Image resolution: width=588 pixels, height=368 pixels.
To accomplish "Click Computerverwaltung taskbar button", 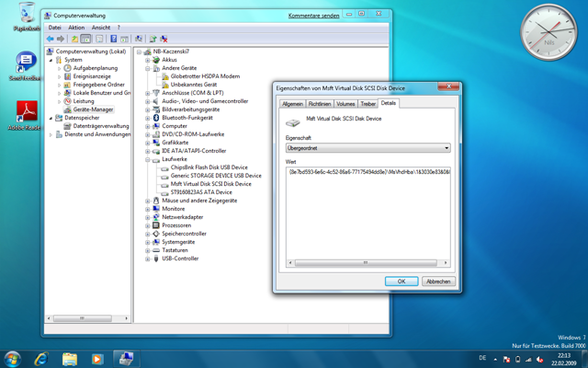I will [127, 359].
